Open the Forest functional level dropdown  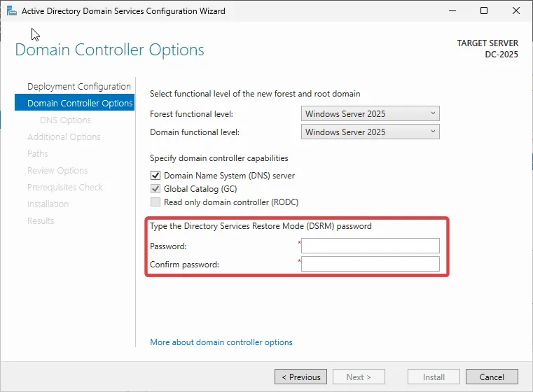pos(371,114)
